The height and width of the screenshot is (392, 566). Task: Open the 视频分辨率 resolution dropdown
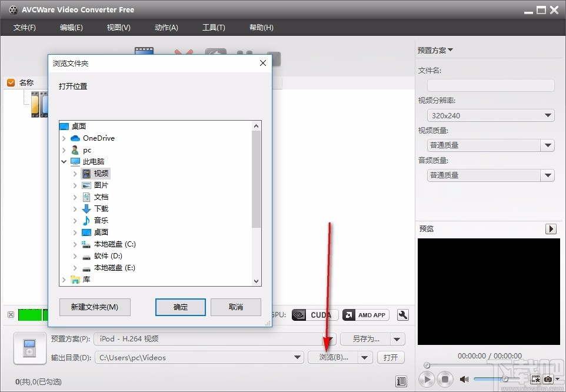point(547,115)
